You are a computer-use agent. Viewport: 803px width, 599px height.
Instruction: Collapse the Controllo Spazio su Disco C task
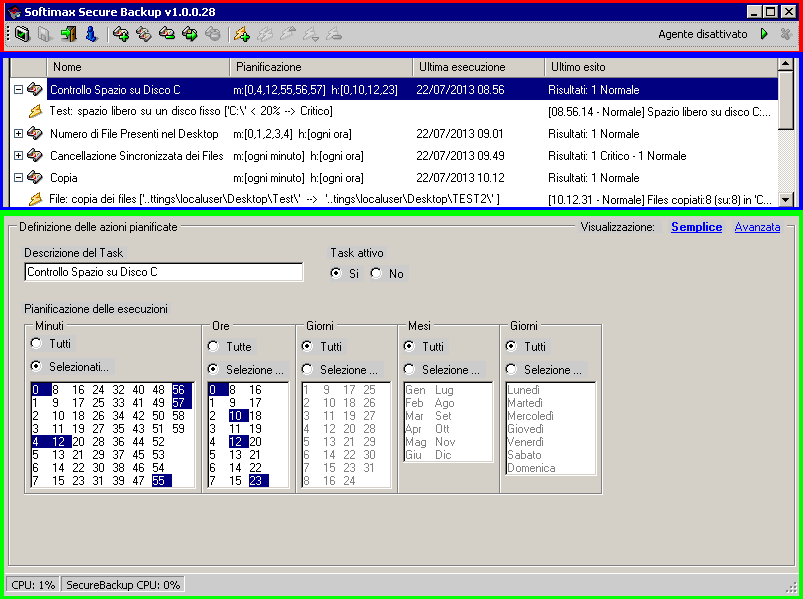18,90
